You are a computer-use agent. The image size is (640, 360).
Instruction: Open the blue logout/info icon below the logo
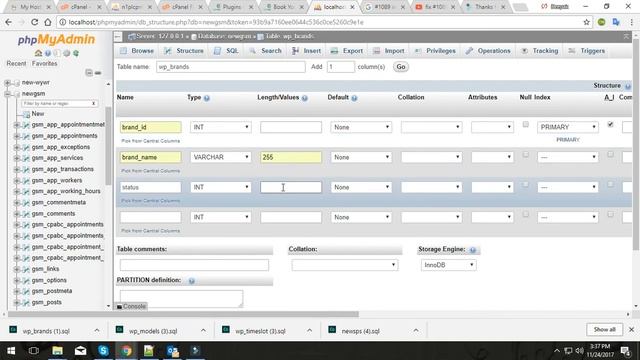pos(48,53)
